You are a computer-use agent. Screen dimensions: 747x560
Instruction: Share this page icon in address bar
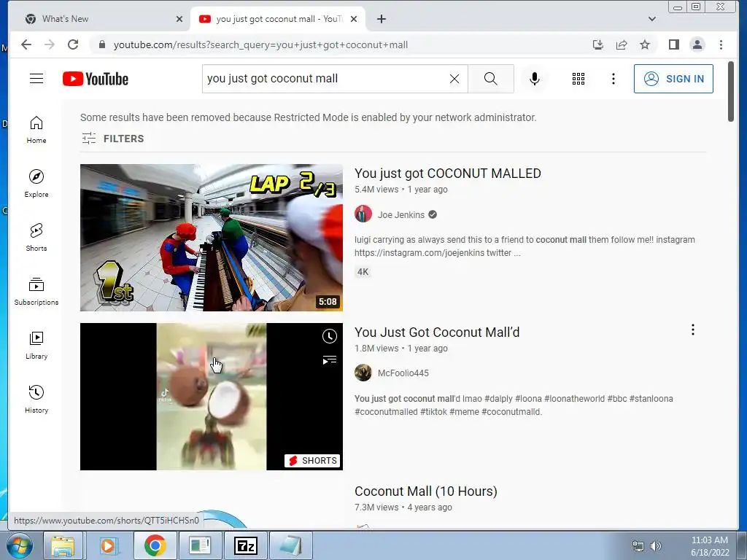pyautogui.click(x=622, y=44)
